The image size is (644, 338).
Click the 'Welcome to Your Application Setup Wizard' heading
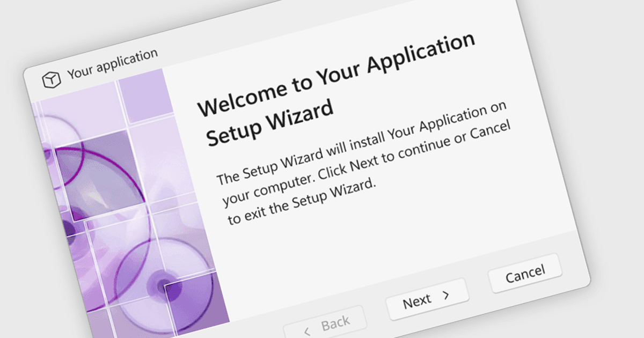pos(336,88)
